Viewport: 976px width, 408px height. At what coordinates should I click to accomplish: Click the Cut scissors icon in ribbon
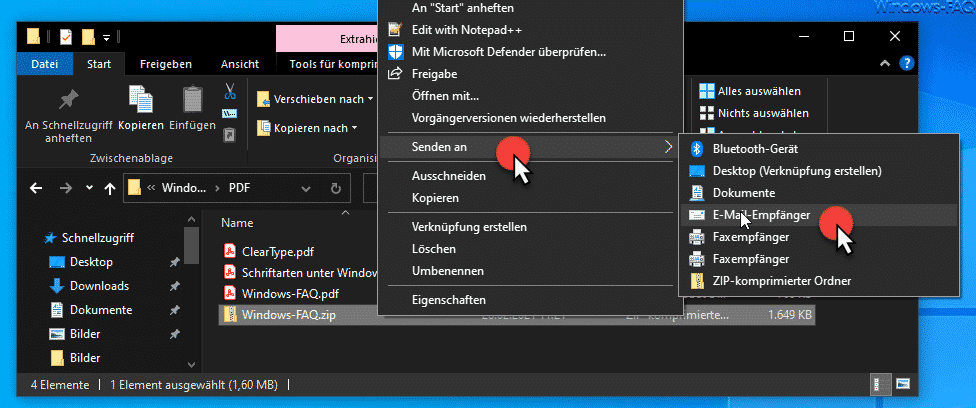230,92
